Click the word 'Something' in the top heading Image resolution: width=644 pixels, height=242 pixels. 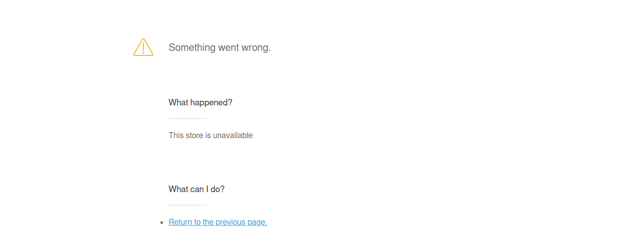click(192, 47)
